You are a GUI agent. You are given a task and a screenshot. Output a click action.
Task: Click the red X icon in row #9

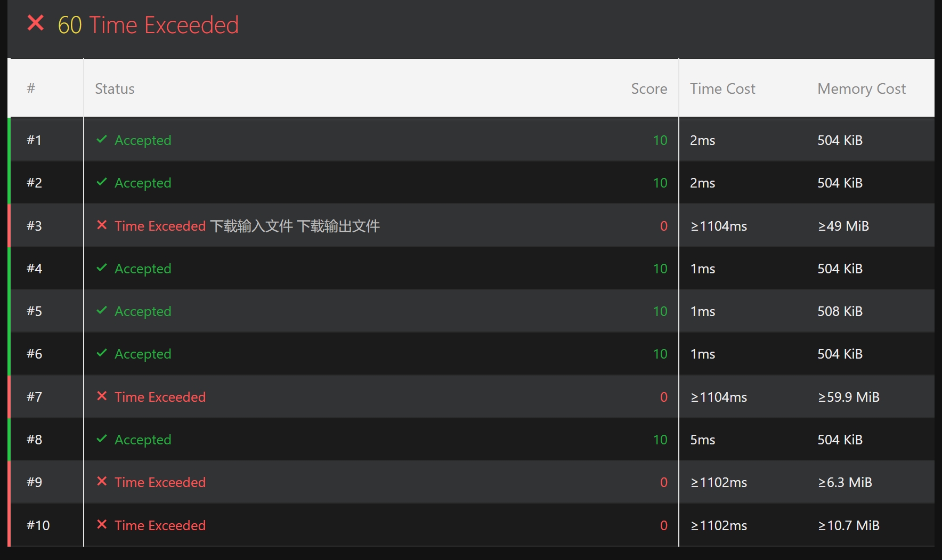point(102,482)
